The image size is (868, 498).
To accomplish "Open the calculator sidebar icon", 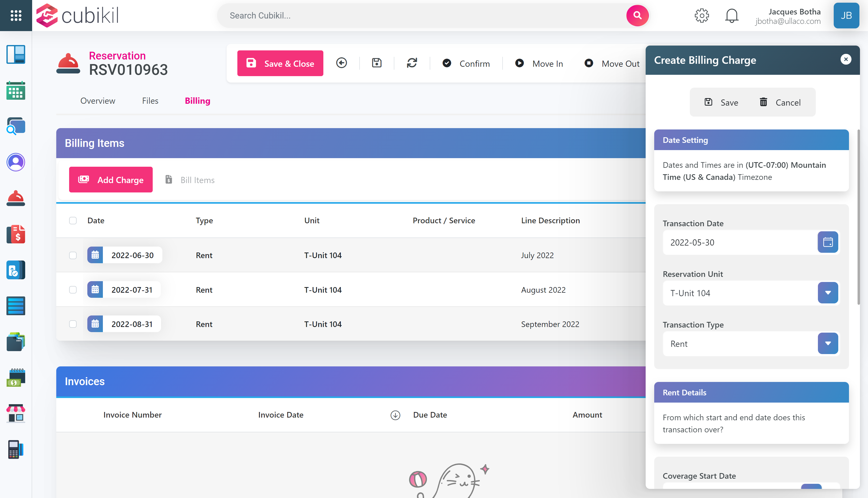I will [16, 449].
